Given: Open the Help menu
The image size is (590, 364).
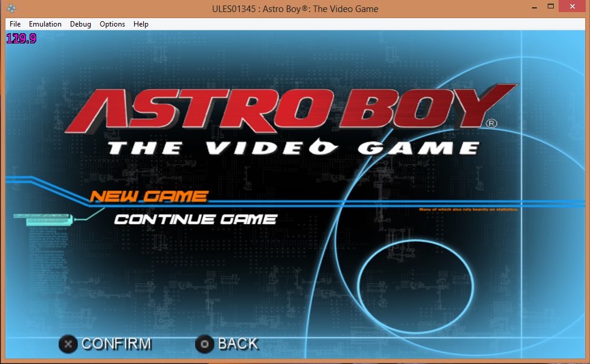Looking at the screenshot, I should click(x=141, y=24).
